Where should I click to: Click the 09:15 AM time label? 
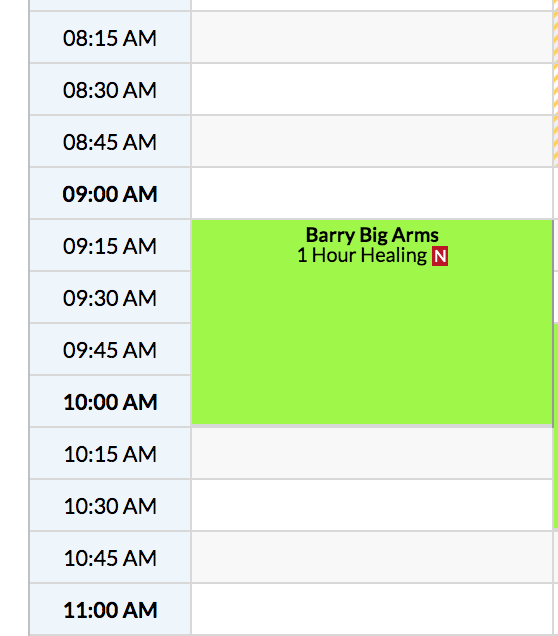pos(109,246)
